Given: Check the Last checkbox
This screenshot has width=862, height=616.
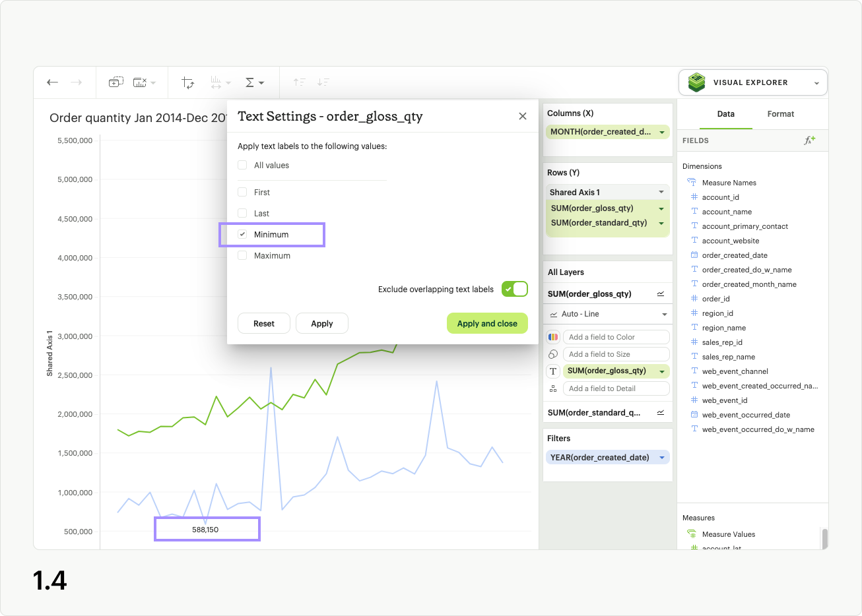Looking at the screenshot, I should coord(242,213).
